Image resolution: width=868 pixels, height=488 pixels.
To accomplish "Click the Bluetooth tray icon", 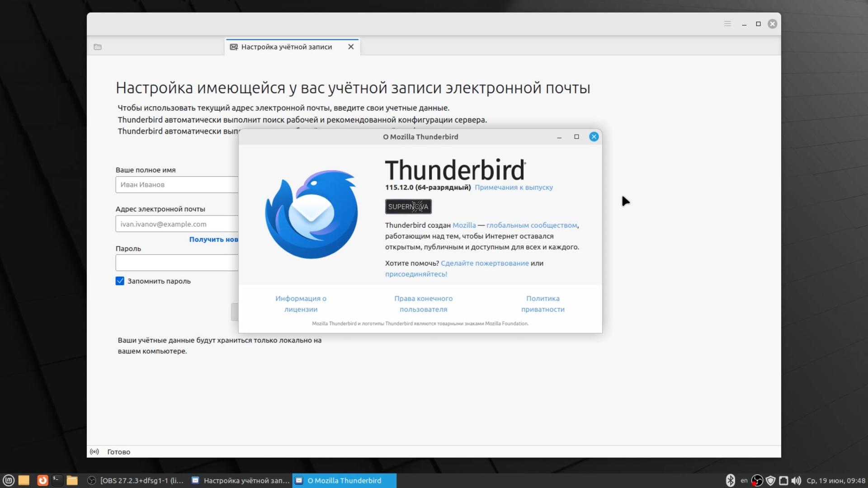I will point(730,480).
